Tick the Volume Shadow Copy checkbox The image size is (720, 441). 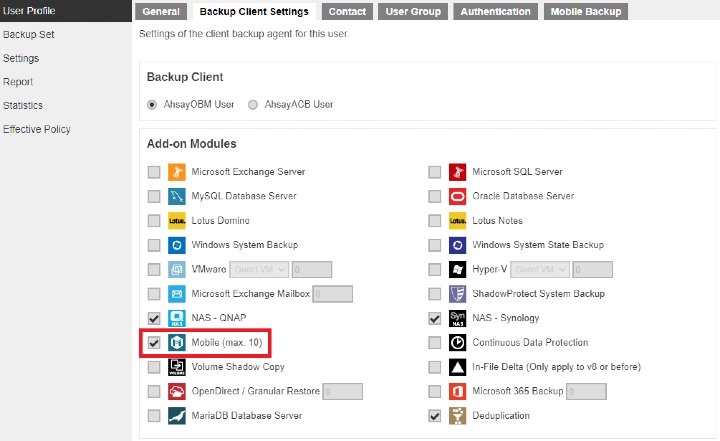(x=154, y=367)
